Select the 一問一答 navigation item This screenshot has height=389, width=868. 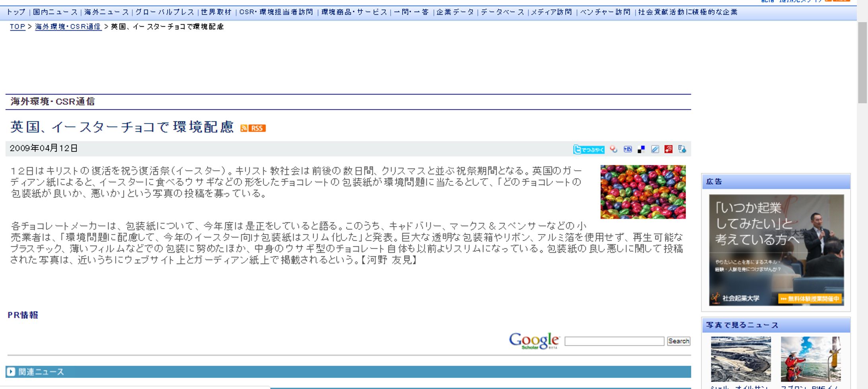411,12
